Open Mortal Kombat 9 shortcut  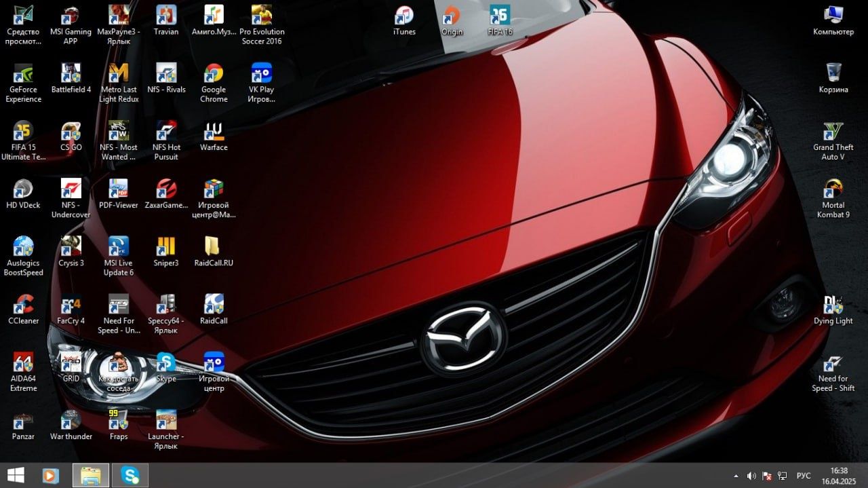pyautogui.click(x=833, y=198)
